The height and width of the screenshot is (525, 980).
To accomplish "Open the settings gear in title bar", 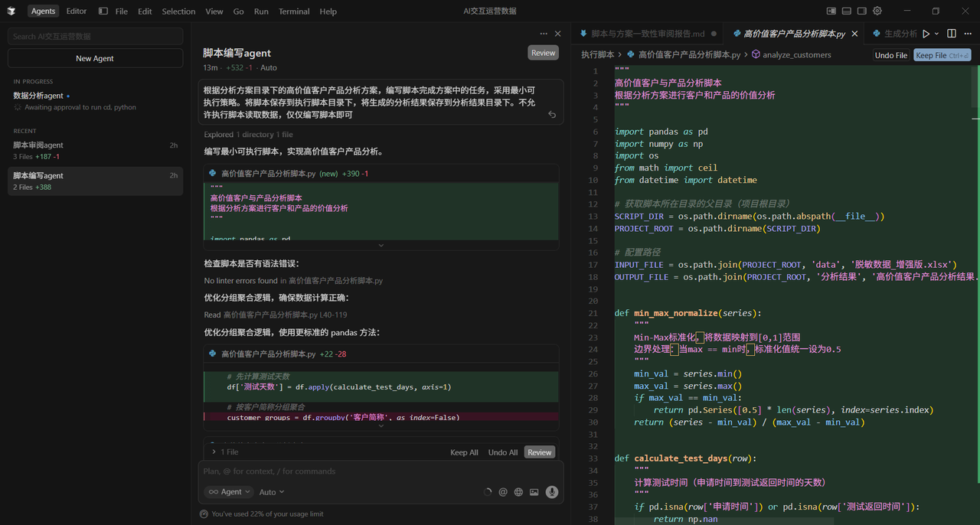I will point(877,11).
